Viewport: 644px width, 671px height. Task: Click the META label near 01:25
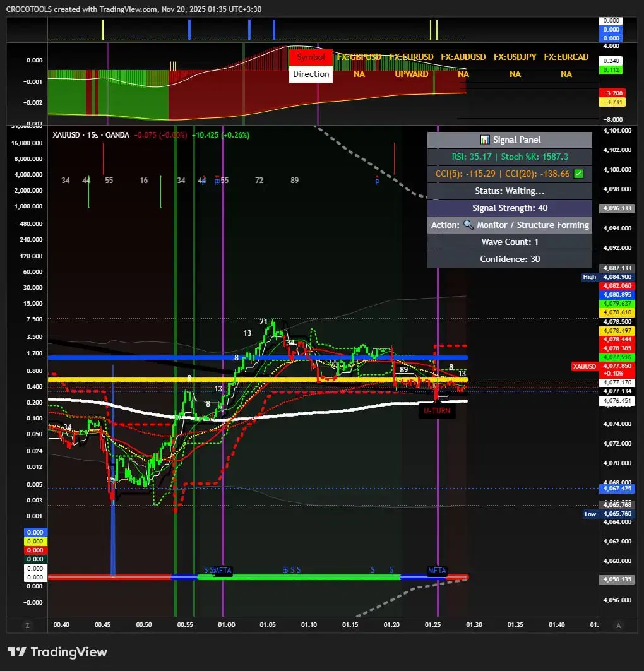(x=437, y=571)
